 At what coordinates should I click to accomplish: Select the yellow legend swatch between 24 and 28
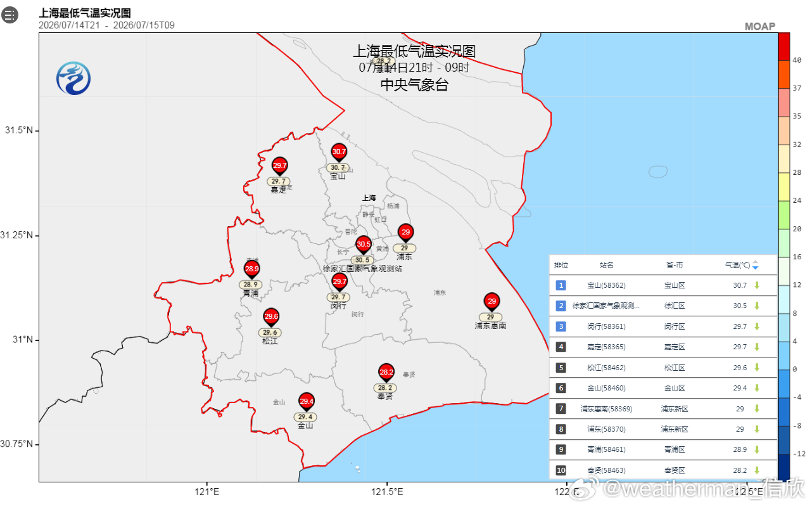pos(784,186)
